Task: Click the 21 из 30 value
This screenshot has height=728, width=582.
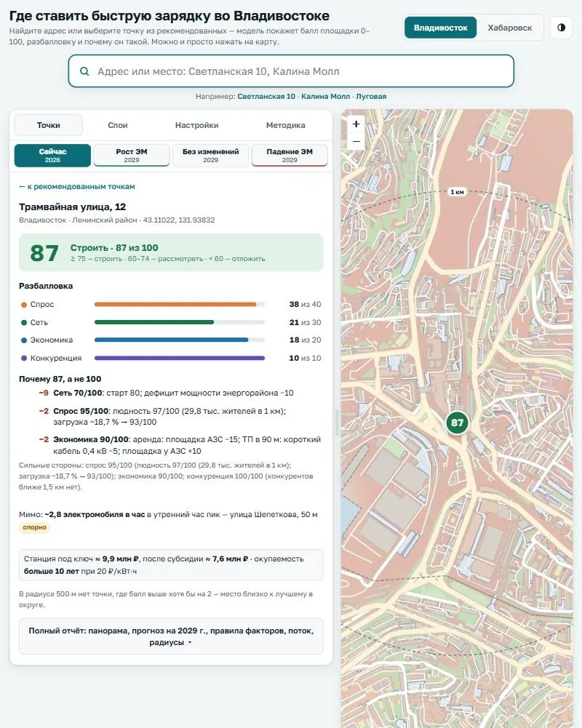Action: click(x=305, y=322)
